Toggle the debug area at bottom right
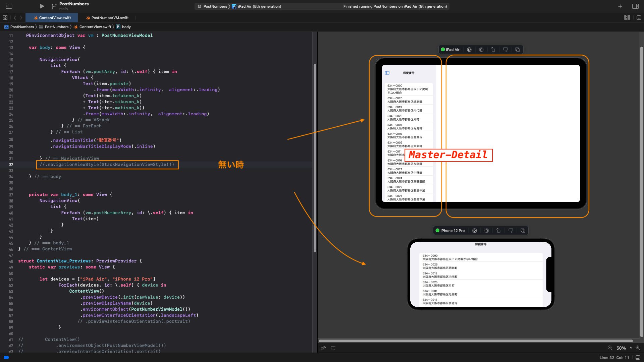Viewport: 644px width, 362px height. click(x=638, y=358)
